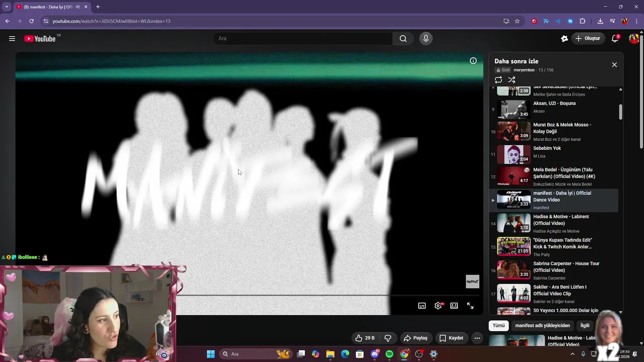Open the YouTube hamburger guide menu
This screenshot has height=362, width=644.
[x=12, y=39]
